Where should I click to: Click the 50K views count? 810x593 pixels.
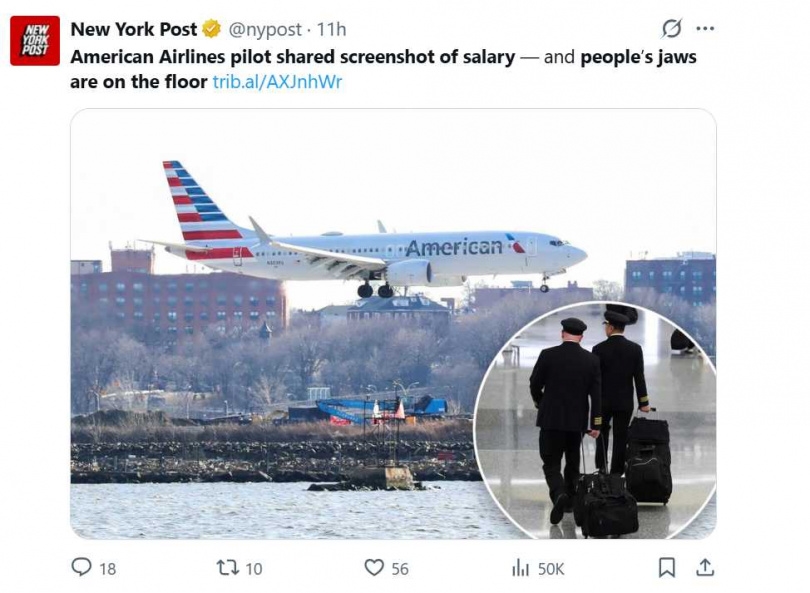tap(551, 569)
